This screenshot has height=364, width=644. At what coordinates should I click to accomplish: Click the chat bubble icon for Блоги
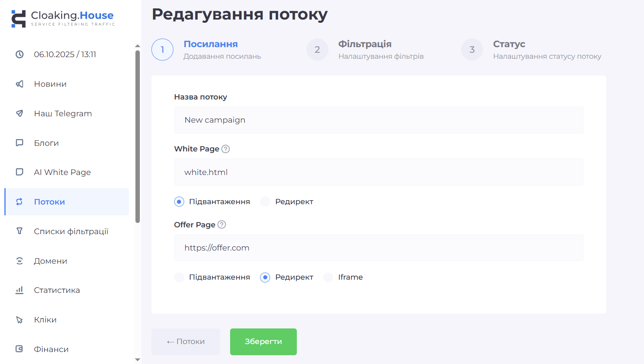(x=20, y=143)
